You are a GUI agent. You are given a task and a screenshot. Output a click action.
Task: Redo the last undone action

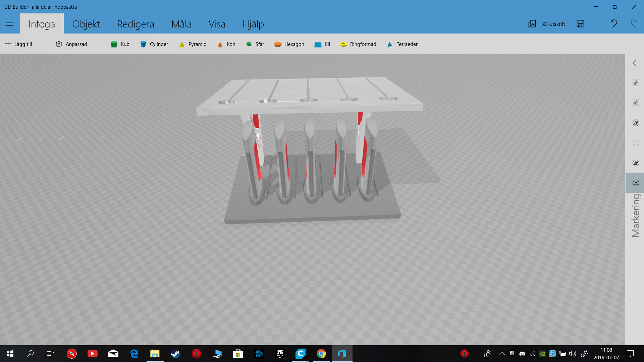point(634,23)
